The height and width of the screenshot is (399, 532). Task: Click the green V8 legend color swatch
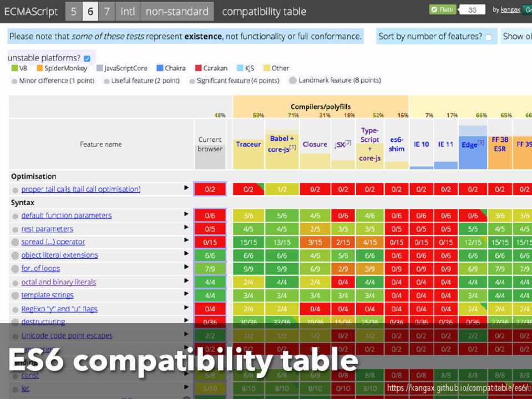point(14,69)
